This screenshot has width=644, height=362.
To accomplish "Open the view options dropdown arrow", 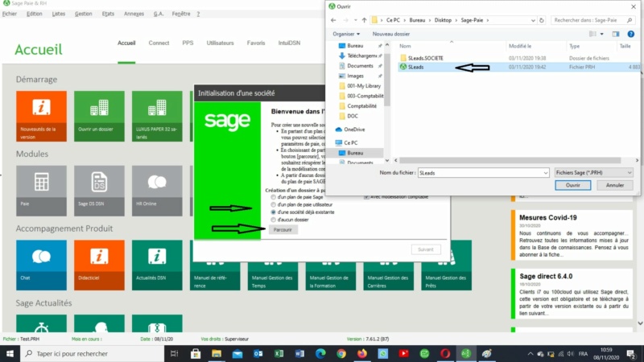I will [601, 34].
